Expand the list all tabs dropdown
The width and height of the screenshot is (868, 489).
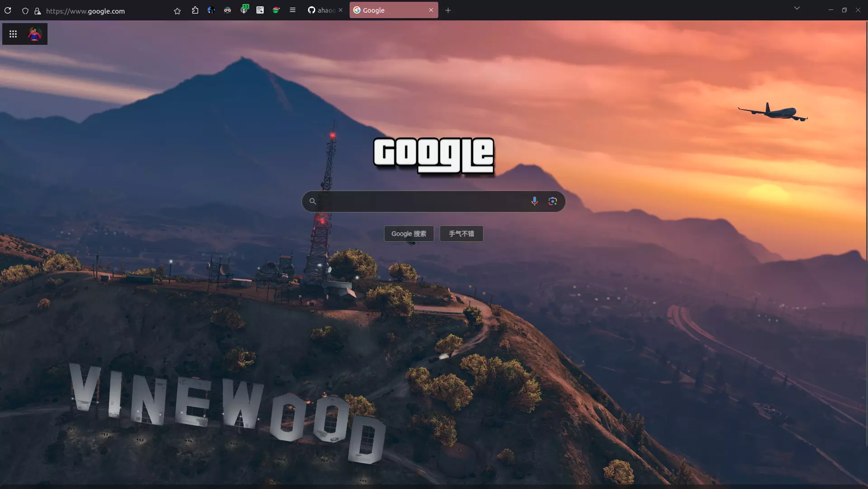797,8
